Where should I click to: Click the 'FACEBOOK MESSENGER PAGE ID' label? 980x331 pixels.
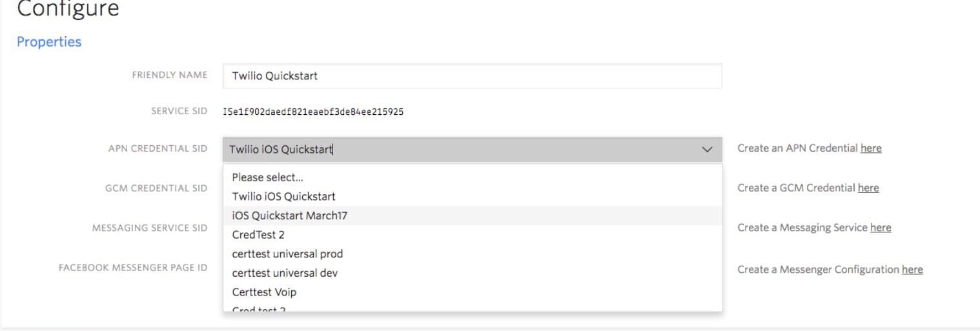click(133, 267)
